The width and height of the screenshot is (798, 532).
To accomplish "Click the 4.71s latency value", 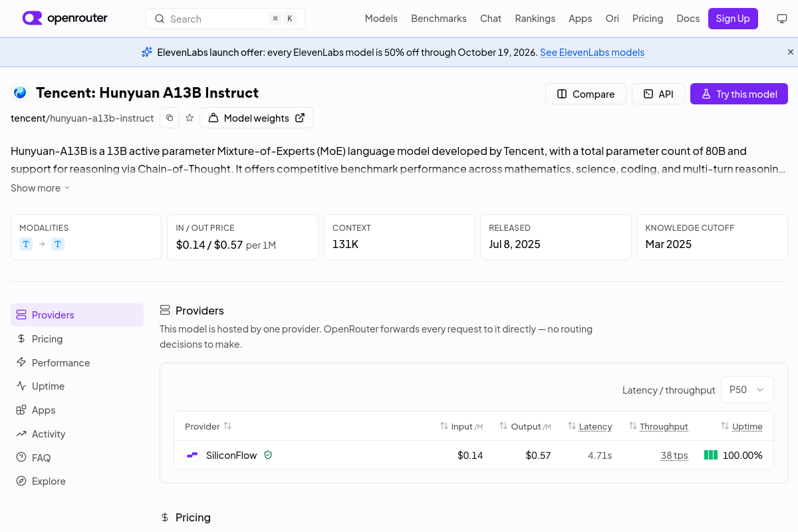I will pyautogui.click(x=600, y=456).
